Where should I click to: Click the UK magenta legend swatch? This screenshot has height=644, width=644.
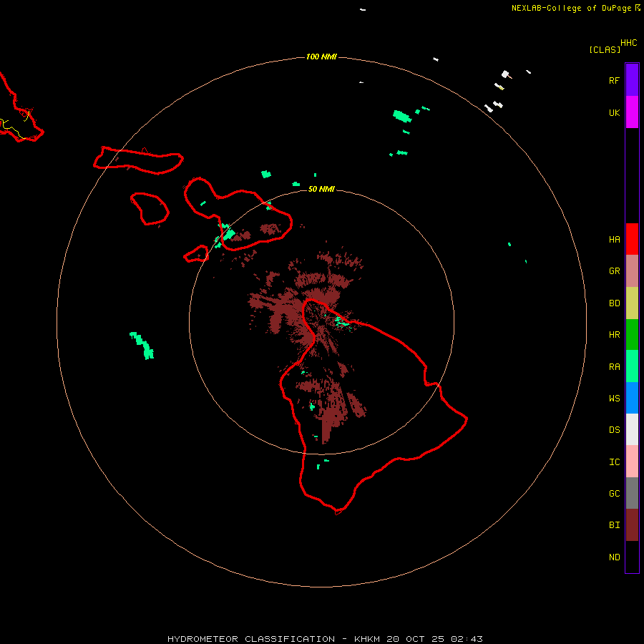(x=632, y=112)
